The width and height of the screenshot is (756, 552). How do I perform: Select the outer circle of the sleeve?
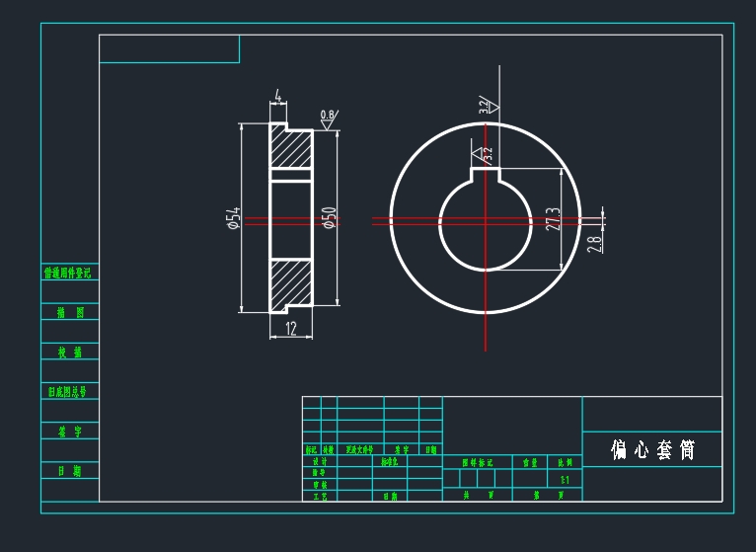392,219
